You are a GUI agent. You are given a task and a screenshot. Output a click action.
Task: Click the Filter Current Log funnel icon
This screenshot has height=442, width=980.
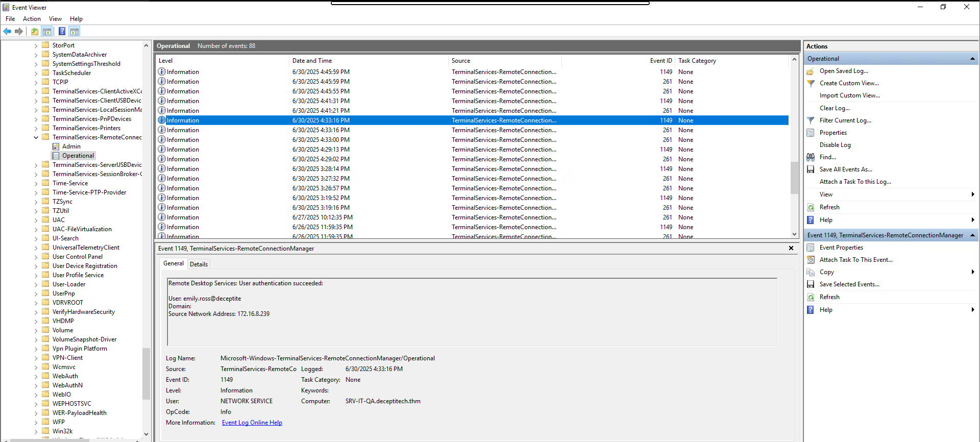click(x=811, y=120)
